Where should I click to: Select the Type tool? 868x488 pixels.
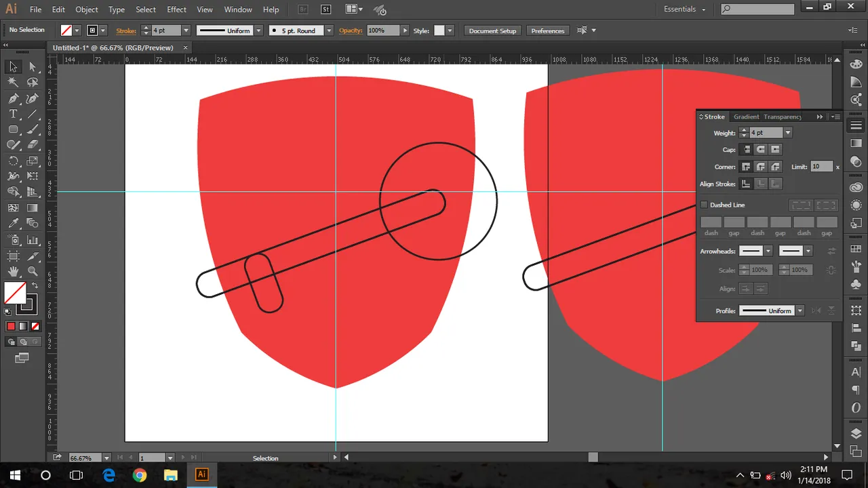click(13, 114)
